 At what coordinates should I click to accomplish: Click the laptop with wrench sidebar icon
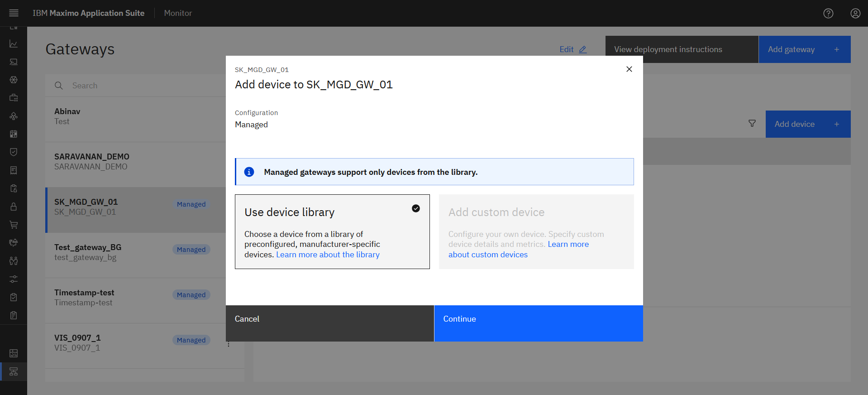point(14,62)
